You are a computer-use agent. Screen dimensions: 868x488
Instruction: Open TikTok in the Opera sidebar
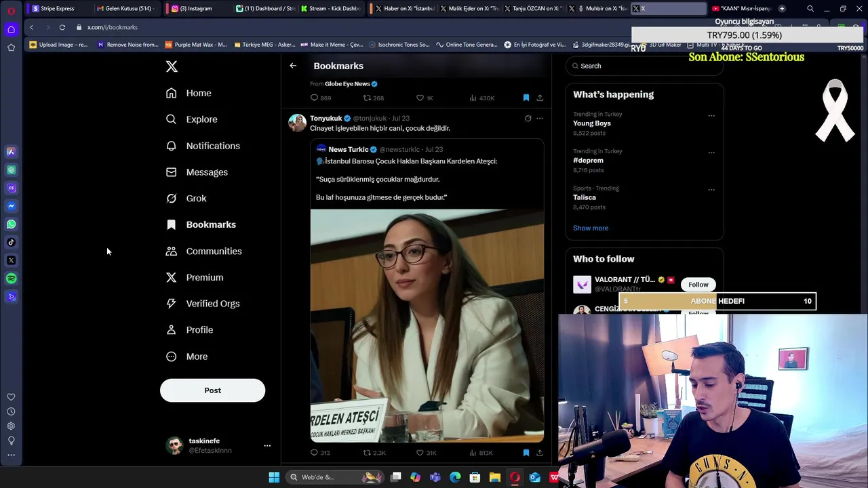11,242
